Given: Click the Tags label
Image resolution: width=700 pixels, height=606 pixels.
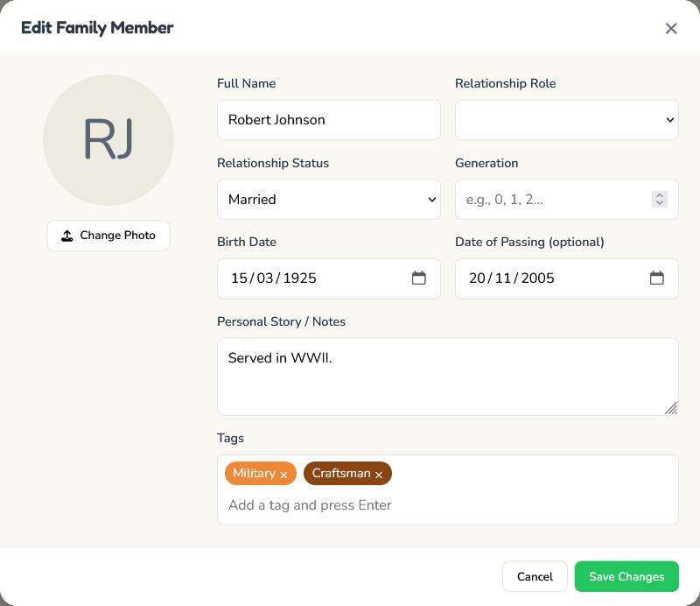Looking at the screenshot, I should pyautogui.click(x=230, y=438).
